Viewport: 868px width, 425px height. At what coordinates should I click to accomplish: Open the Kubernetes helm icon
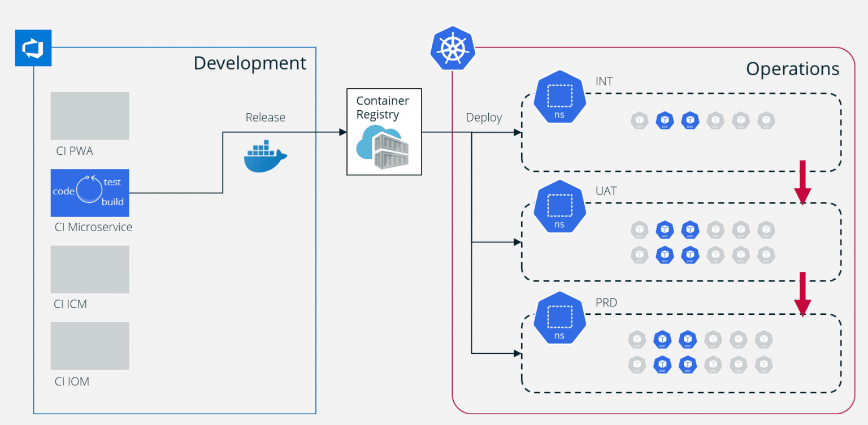point(452,48)
